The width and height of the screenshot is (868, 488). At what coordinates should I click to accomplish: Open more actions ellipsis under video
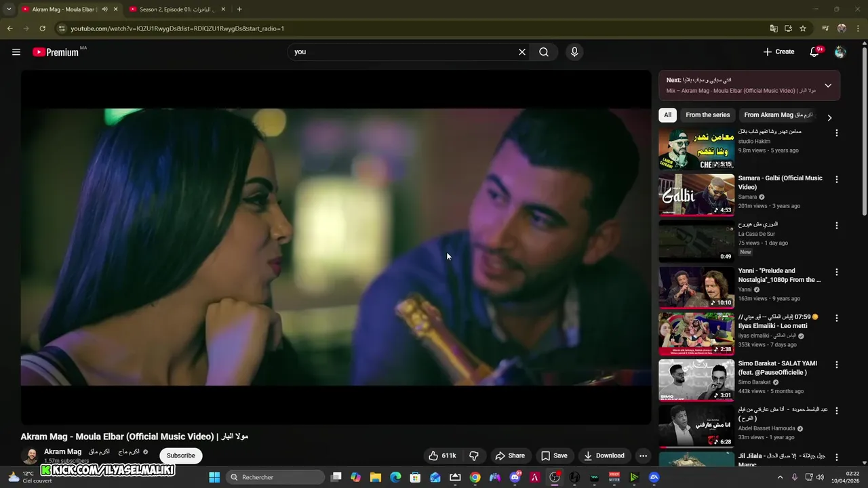[643, 455]
